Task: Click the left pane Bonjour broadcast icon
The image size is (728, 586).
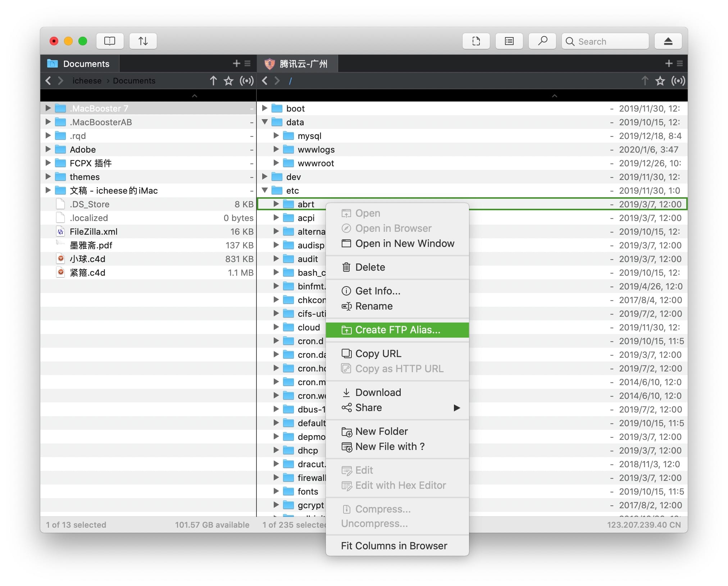Action: click(x=247, y=81)
